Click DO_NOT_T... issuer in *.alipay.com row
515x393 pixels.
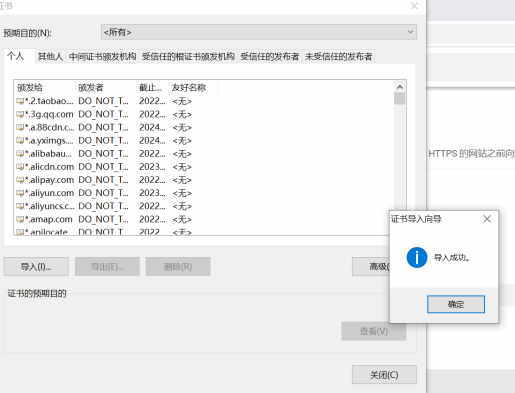103,180
